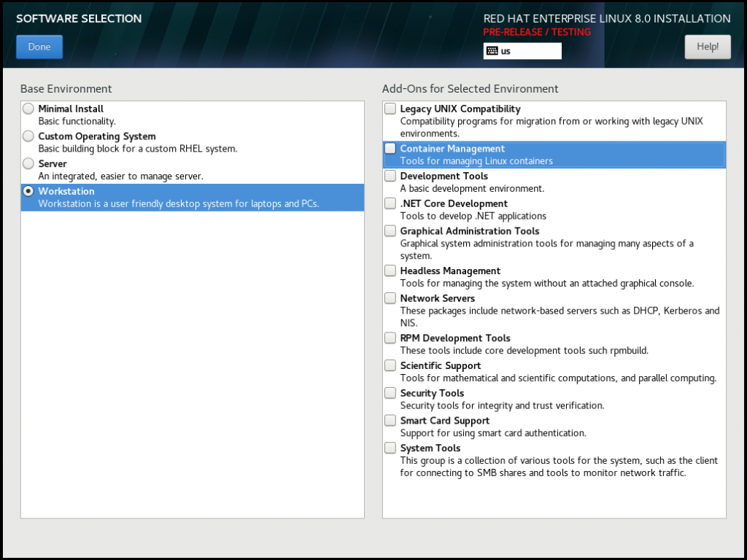Click 'An integrated, easier to manage server.' text
The height and width of the screenshot is (560, 747).
point(120,176)
